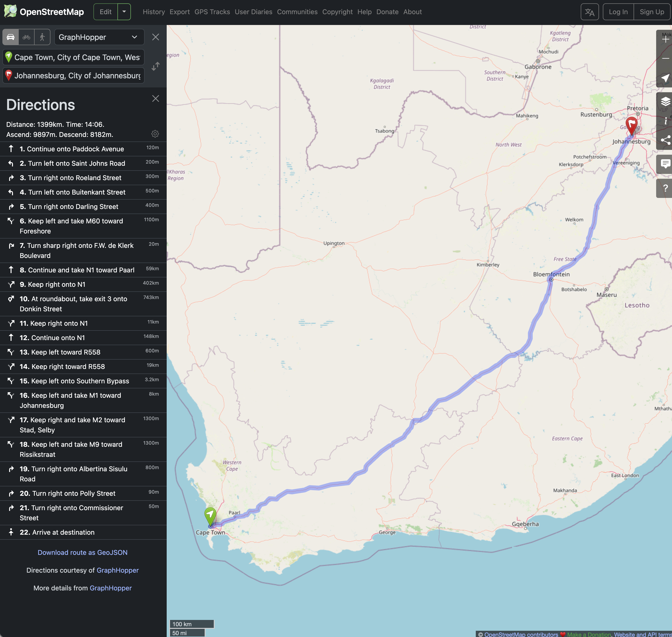This screenshot has width=672, height=637.
Task: Switch to bicycle routing mode
Action: (26, 37)
